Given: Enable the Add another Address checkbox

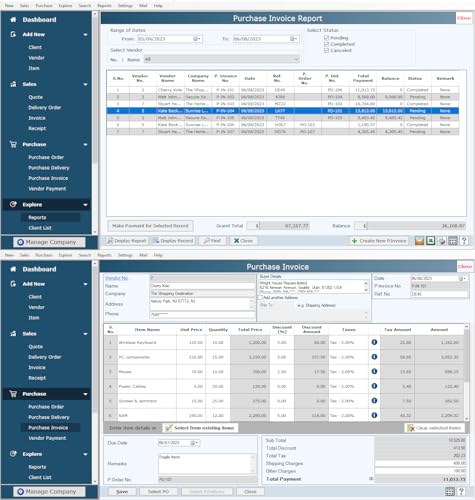Looking at the screenshot, I should [261, 297].
